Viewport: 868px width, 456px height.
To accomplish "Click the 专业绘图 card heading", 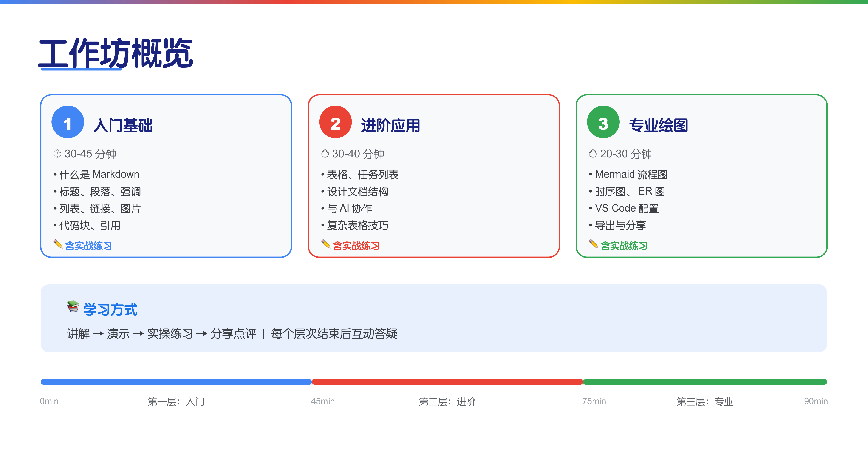I will (x=658, y=125).
